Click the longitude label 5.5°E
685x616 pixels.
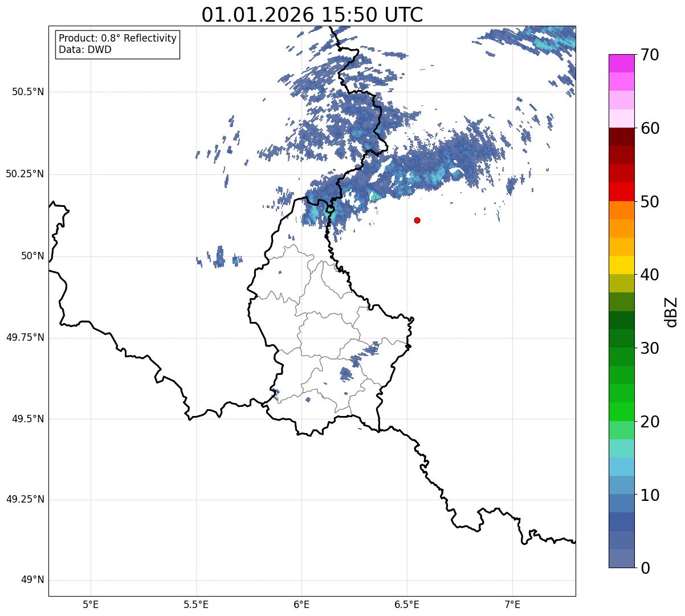[x=196, y=604]
